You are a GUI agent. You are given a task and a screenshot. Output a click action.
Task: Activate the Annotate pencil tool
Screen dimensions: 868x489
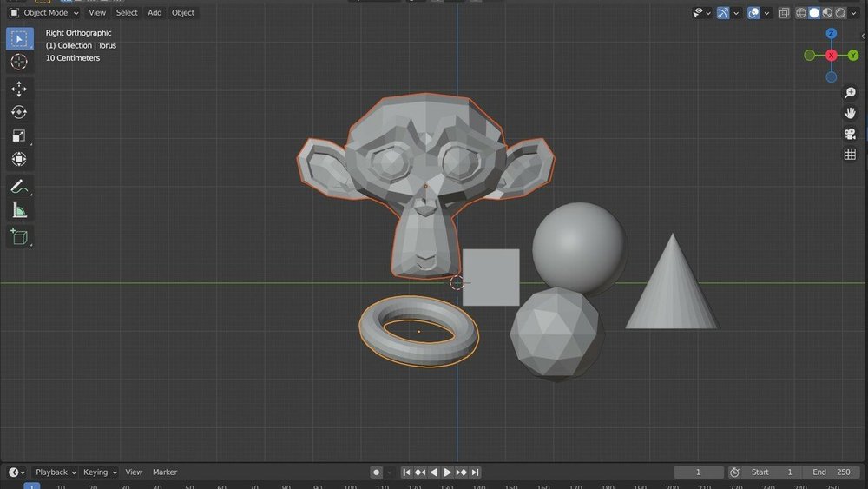click(x=19, y=186)
